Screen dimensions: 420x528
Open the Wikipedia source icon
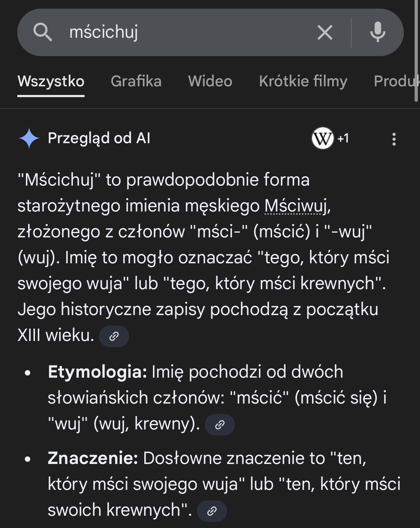pyautogui.click(x=322, y=138)
